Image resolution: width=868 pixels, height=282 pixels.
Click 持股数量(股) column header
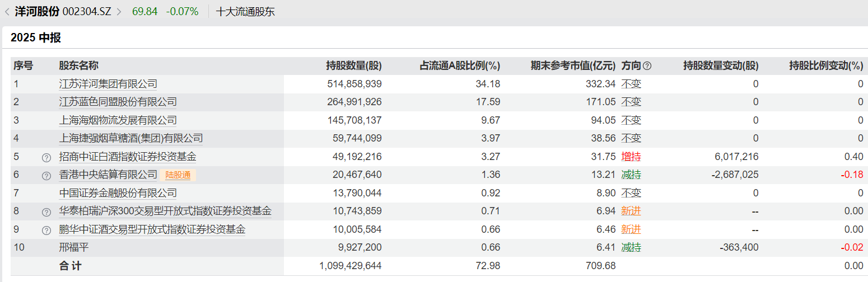[354, 66]
